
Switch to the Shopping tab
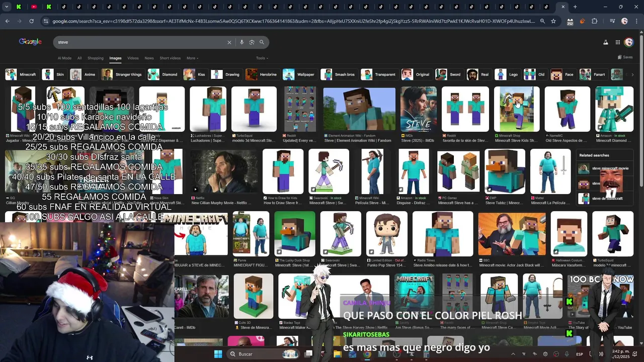click(x=95, y=58)
